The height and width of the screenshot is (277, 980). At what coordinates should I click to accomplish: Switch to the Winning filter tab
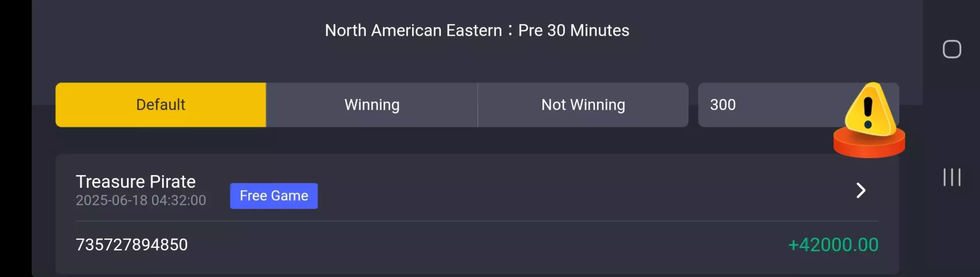point(372,105)
